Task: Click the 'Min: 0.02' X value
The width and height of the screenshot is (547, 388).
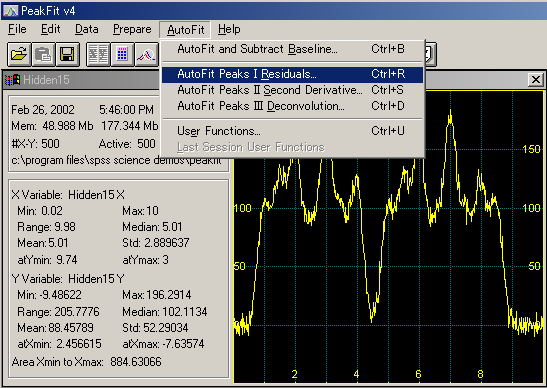Action: 40,211
